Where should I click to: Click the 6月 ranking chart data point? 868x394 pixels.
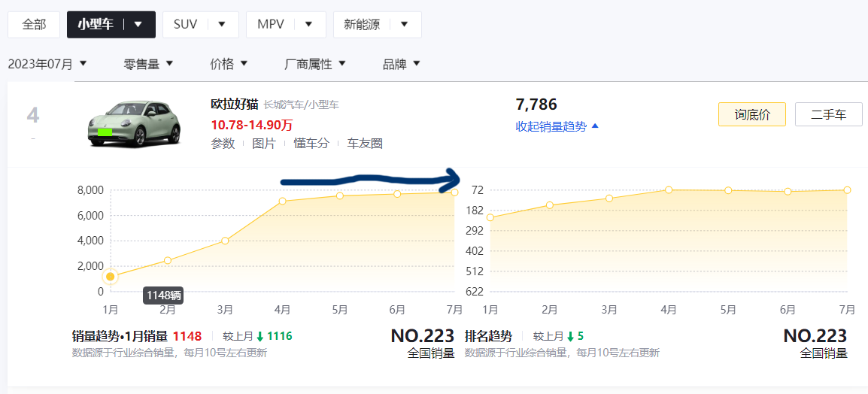click(x=788, y=192)
